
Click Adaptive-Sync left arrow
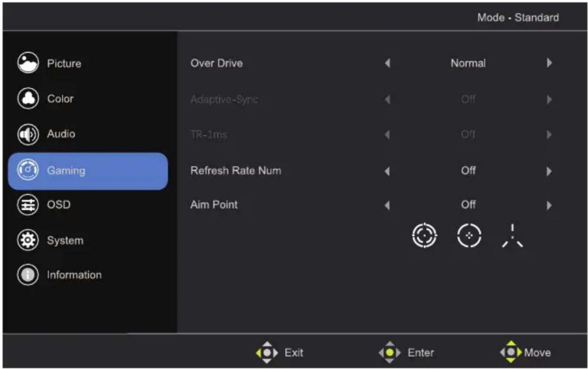coord(387,99)
